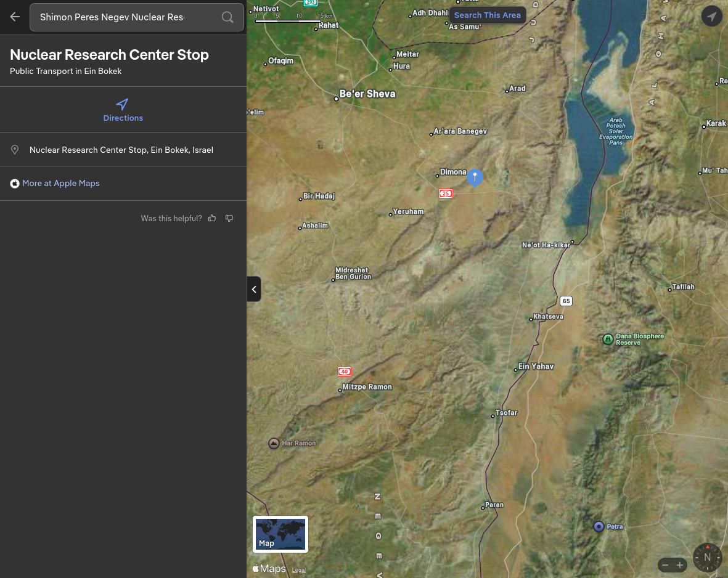Click the Directions arrow icon
This screenshot has height=578, width=728.
(x=123, y=104)
